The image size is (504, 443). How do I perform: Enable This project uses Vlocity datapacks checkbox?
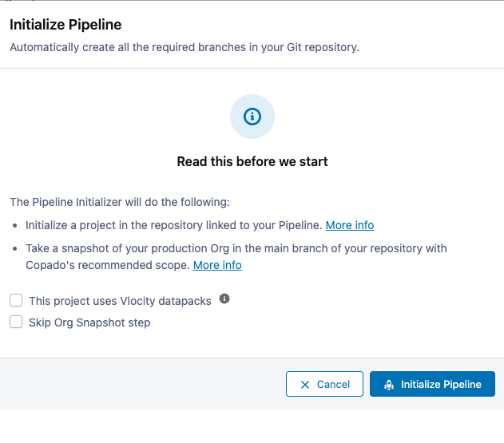click(x=16, y=301)
